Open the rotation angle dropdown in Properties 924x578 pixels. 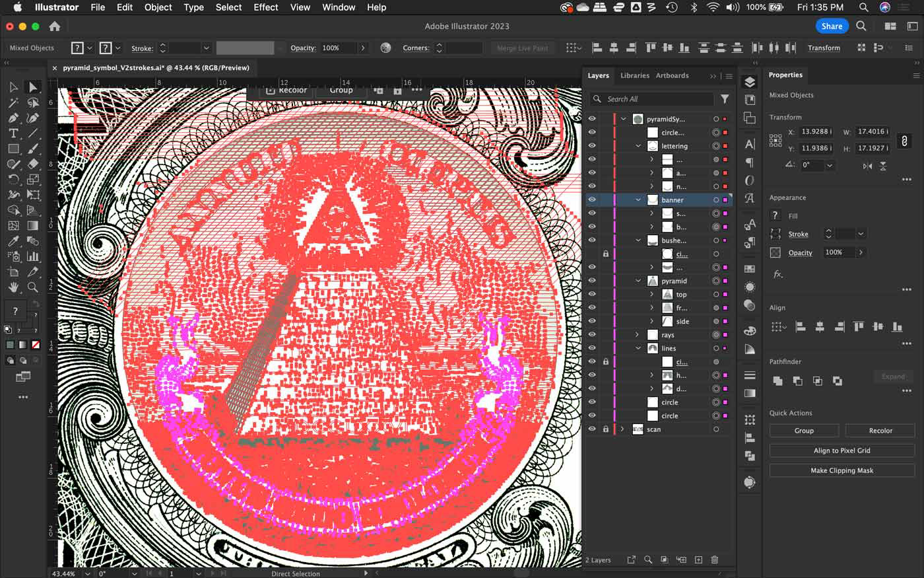[x=830, y=165]
